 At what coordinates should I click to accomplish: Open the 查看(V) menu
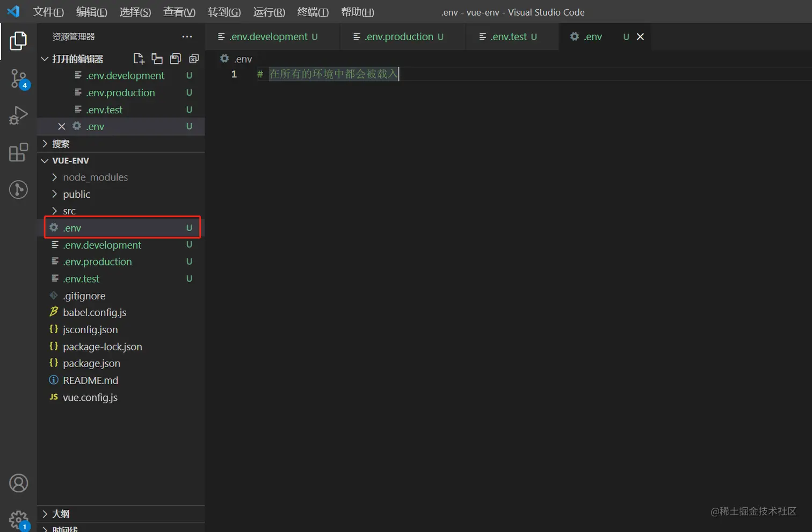click(x=179, y=12)
